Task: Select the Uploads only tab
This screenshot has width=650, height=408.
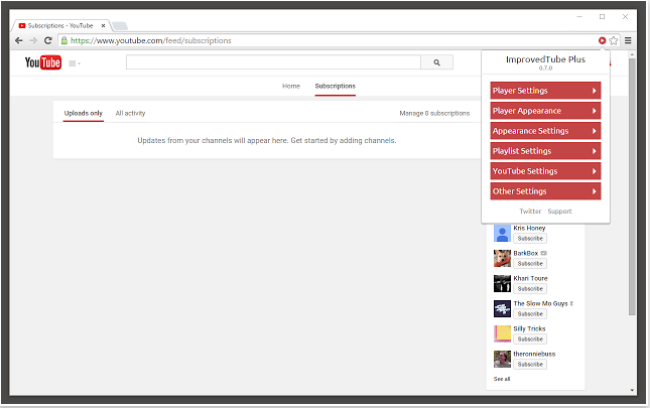Action: point(83,113)
